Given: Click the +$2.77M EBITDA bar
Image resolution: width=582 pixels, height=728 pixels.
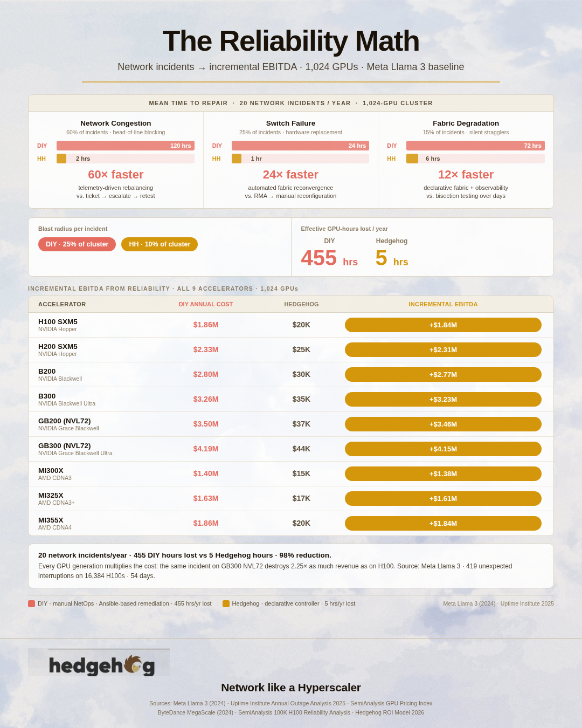Looking at the screenshot, I should (443, 375).
